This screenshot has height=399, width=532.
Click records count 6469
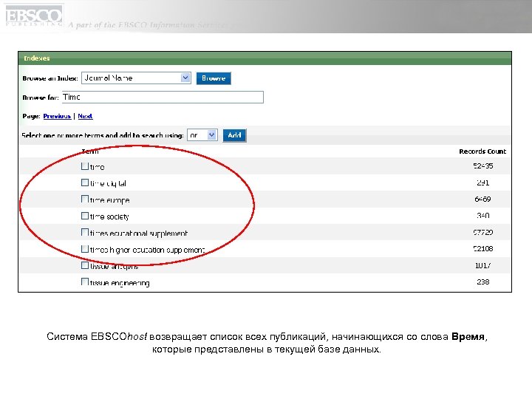482,199
